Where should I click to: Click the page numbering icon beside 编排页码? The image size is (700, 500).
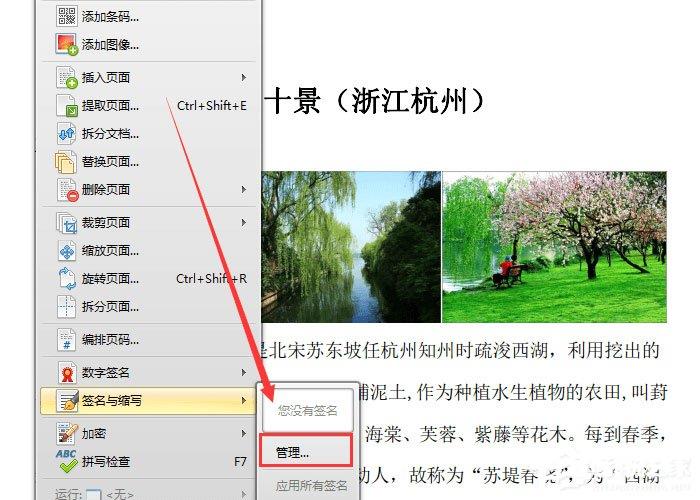click(x=67, y=340)
